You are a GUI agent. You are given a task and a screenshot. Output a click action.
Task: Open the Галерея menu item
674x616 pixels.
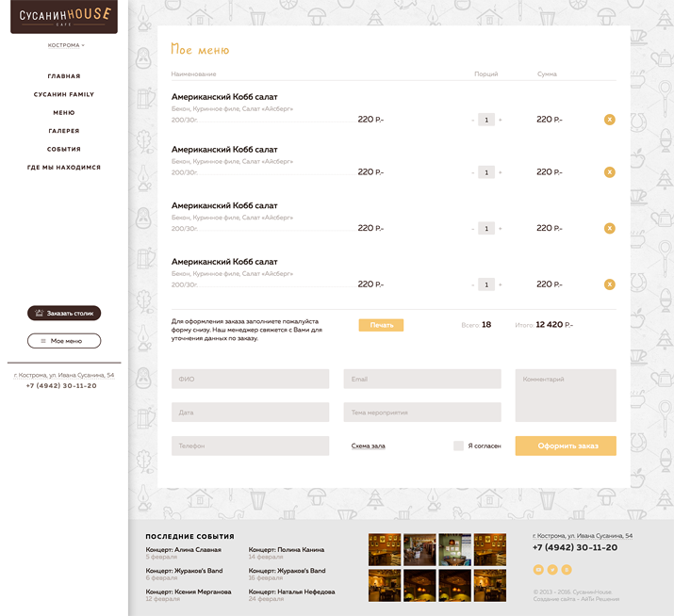tap(64, 131)
